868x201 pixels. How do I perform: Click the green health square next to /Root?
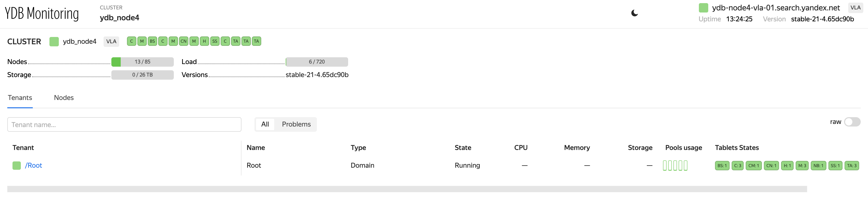(16, 166)
